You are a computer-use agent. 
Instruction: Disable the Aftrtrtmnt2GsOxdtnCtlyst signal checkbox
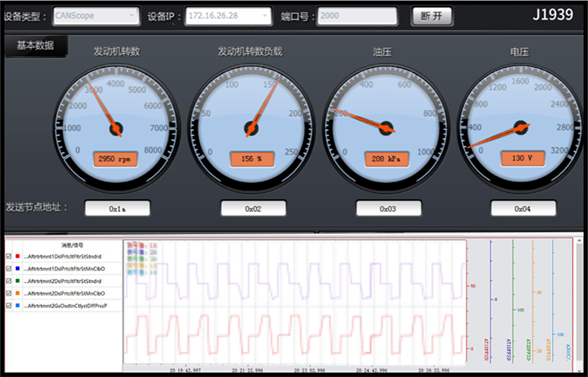click(8, 305)
